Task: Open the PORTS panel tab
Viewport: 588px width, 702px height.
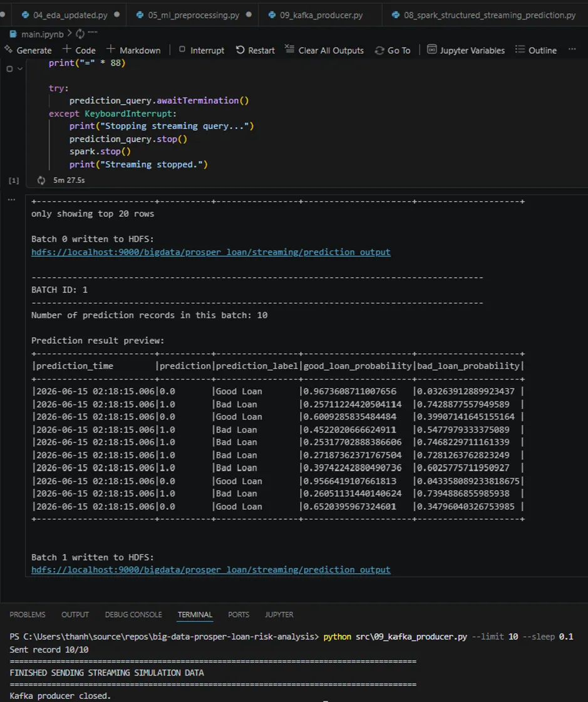Action: pyautogui.click(x=238, y=614)
